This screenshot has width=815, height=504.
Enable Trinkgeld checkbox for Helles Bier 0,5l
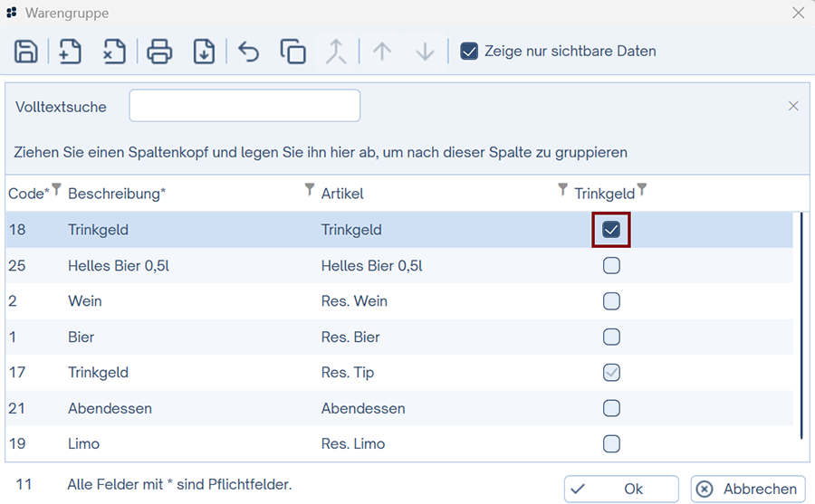click(x=611, y=265)
